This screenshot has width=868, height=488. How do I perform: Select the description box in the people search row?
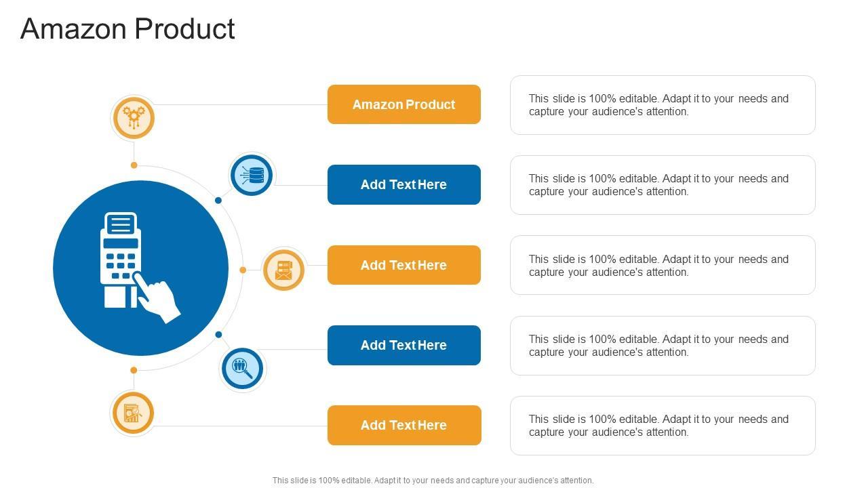coord(662,346)
